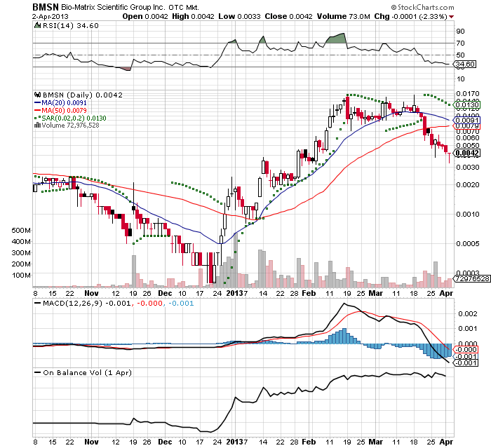This screenshot has height=448, width=491.
Task: Click the 2-Apr-2013 date label
Action: [50, 17]
